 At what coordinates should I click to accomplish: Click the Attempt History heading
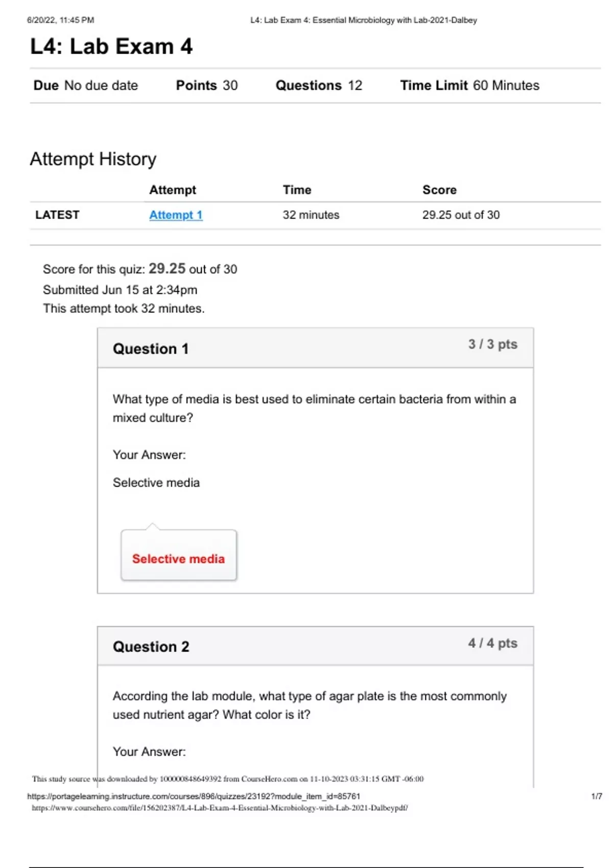pos(93,159)
